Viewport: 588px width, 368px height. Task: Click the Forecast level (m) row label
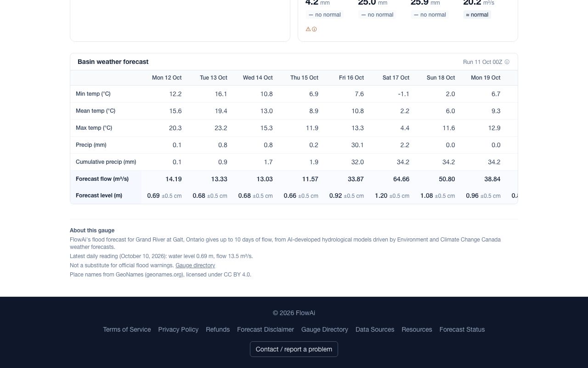coord(99,195)
